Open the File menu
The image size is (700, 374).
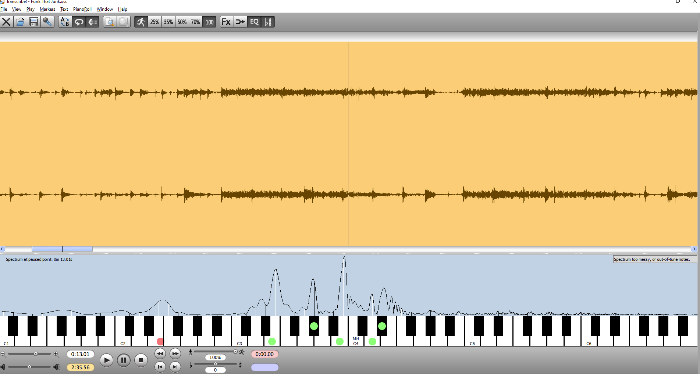click(x=4, y=9)
